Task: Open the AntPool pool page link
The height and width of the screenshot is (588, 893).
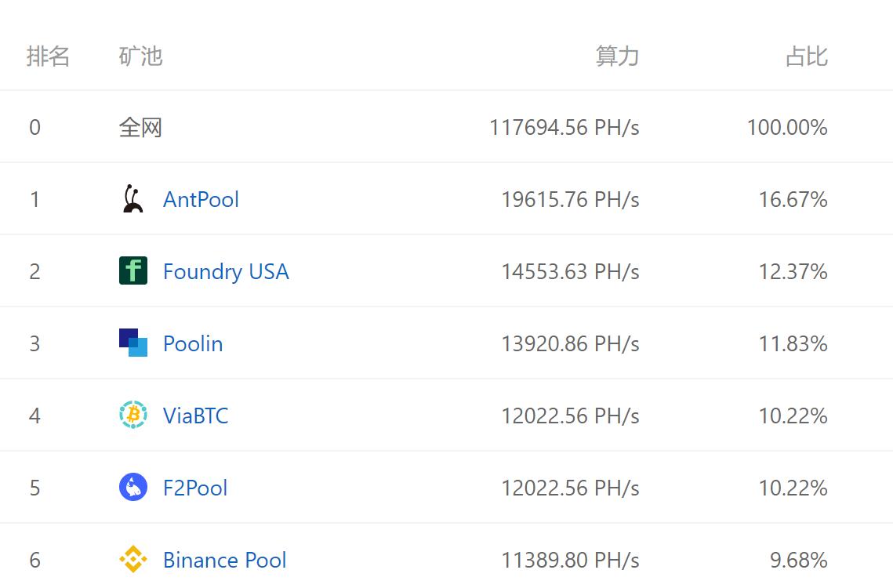Action: coord(200,200)
